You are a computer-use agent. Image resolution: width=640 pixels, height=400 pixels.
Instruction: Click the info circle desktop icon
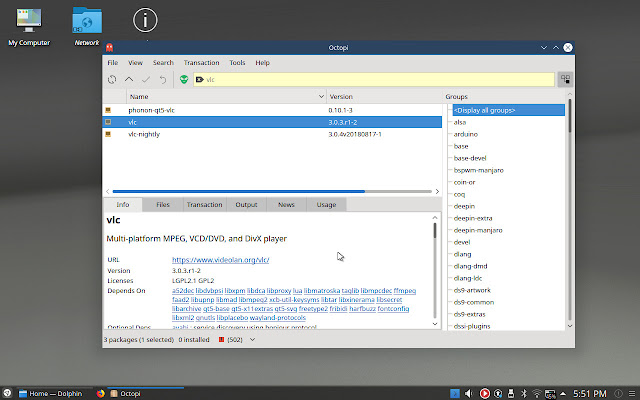tap(145, 20)
